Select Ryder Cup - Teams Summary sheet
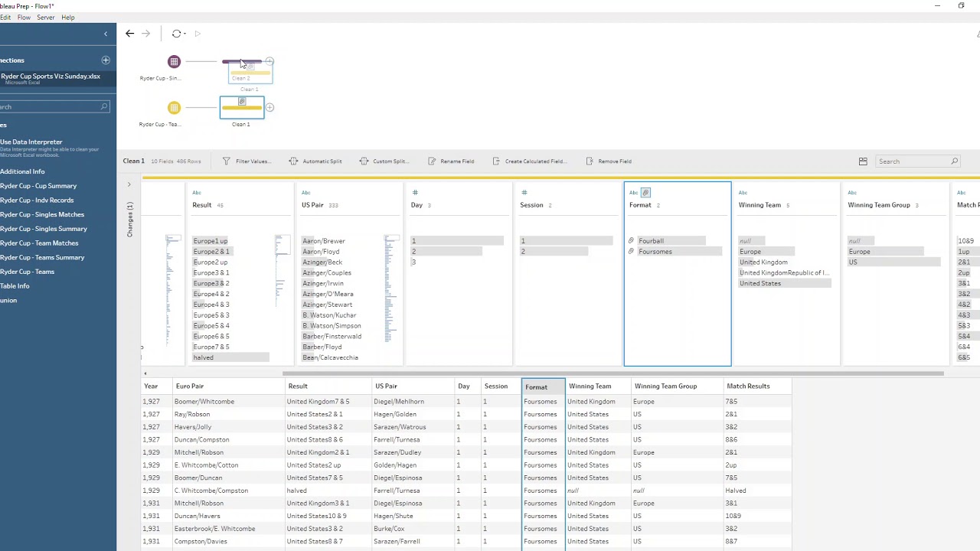Image resolution: width=980 pixels, height=551 pixels. [42, 257]
